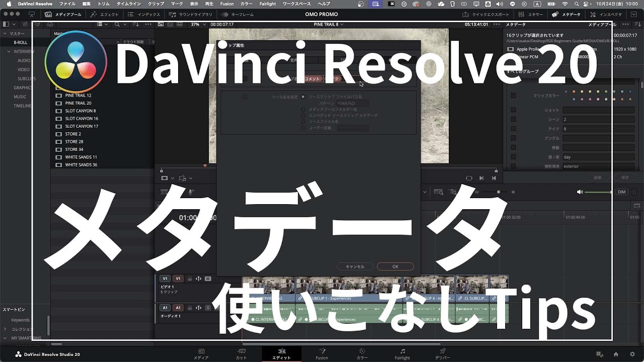Enable the Scene (シーン) field checkbox

click(x=513, y=119)
